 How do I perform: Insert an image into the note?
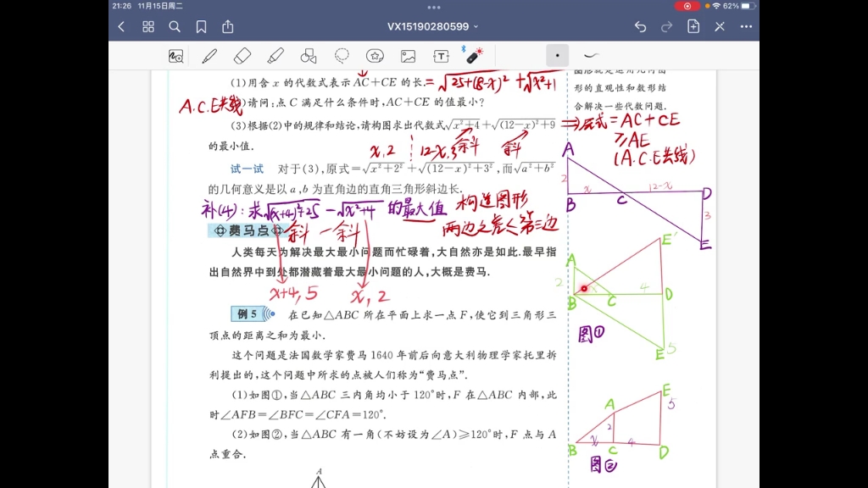409,55
